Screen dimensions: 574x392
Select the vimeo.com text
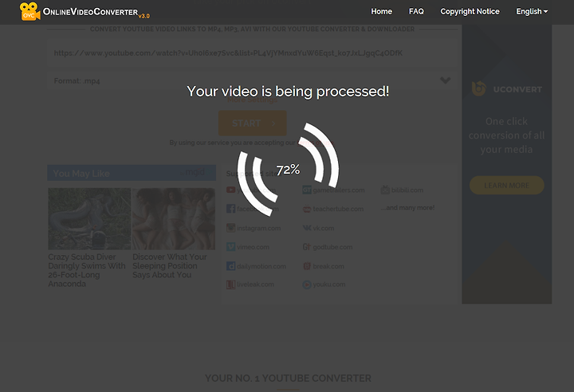coord(253,247)
